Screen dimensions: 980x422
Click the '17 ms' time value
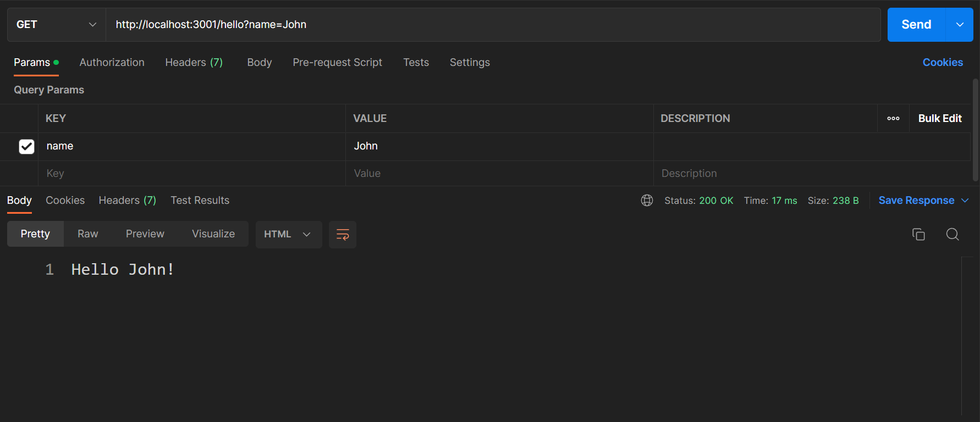[x=784, y=201]
